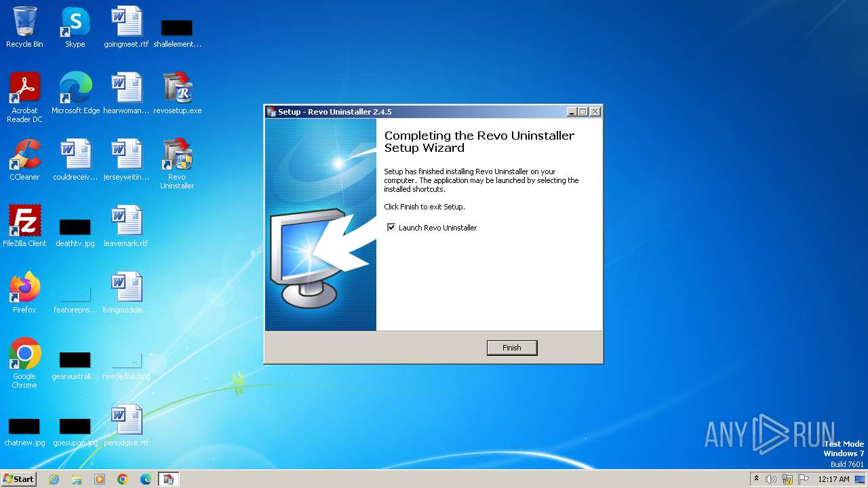This screenshot has width=868, height=488.
Task: Open media player taskbar icon
Action: [x=100, y=479]
